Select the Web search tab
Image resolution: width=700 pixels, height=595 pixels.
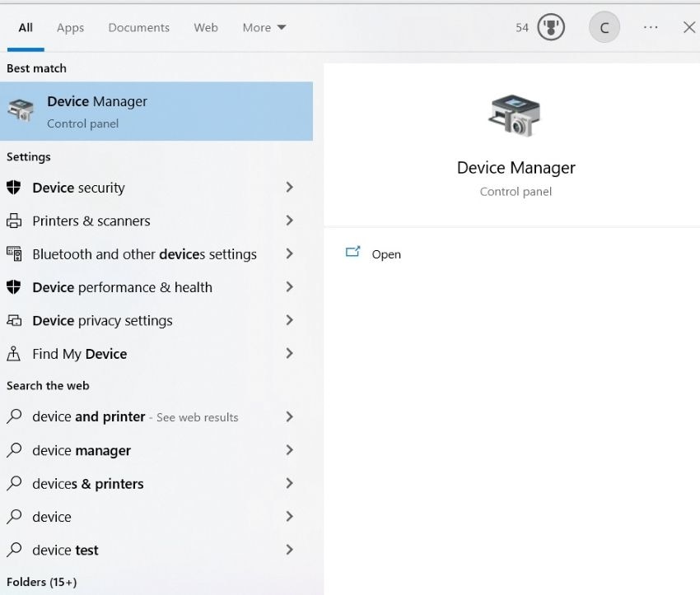tap(206, 28)
